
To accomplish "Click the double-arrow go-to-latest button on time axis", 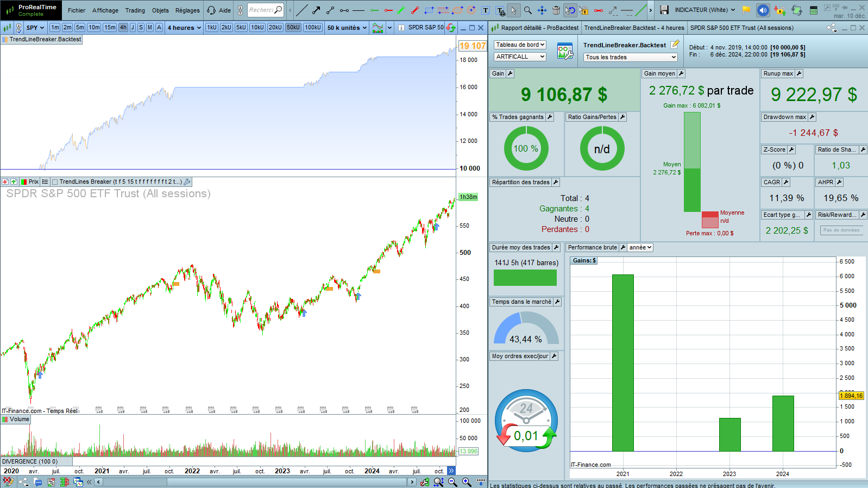I will pyautogui.click(x=451, y=471).
